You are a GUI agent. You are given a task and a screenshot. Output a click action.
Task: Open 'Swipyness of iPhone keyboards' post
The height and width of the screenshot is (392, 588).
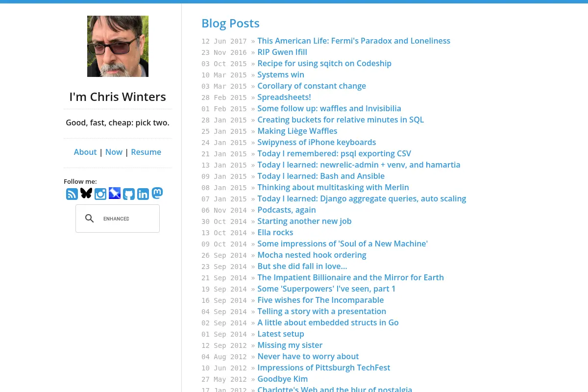click(x=317, y=142)
